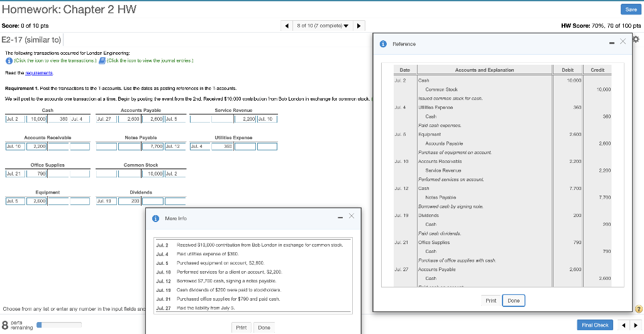The height and width of the screenshot is (334, 644).
Task: Minimize the Reference dialog
Action: [611, 43]
